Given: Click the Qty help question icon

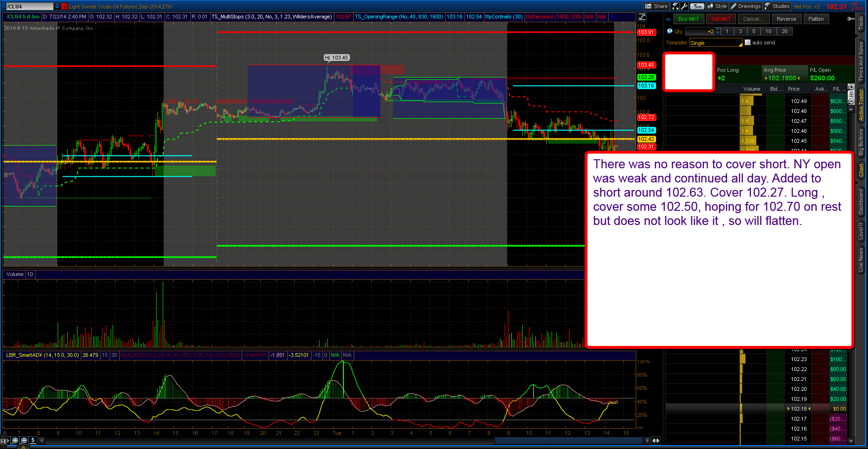Looking at the screenshot, I should [x=669, y=31].
